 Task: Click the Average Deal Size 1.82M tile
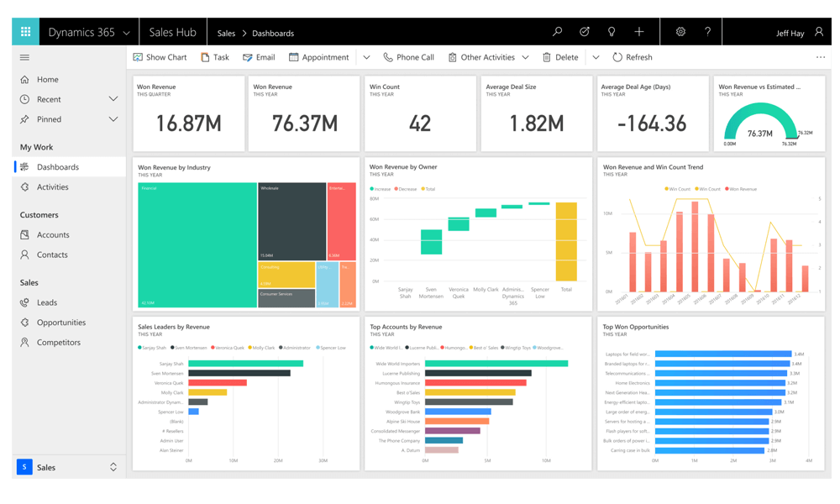point(537,113)
